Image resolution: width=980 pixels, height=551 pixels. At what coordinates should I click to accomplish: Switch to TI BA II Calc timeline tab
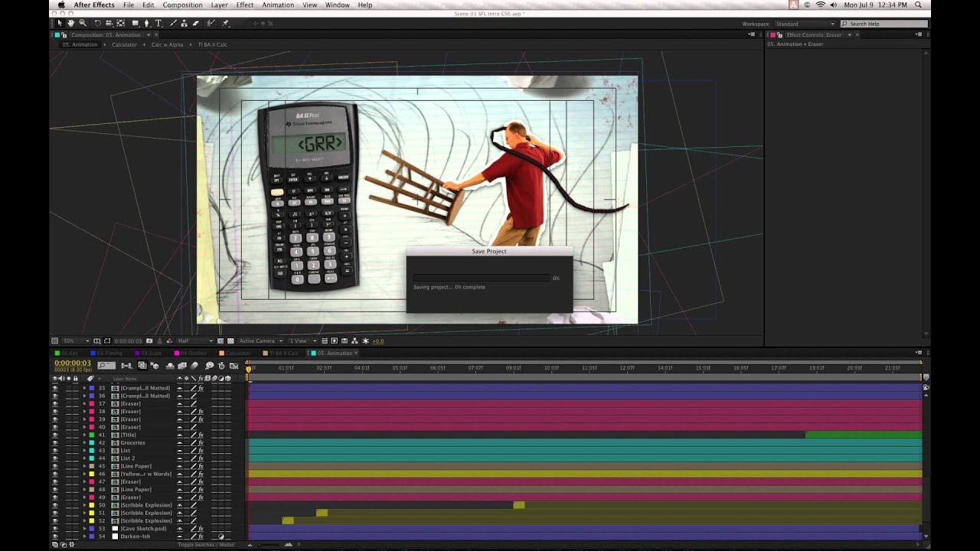click(283, 353)
